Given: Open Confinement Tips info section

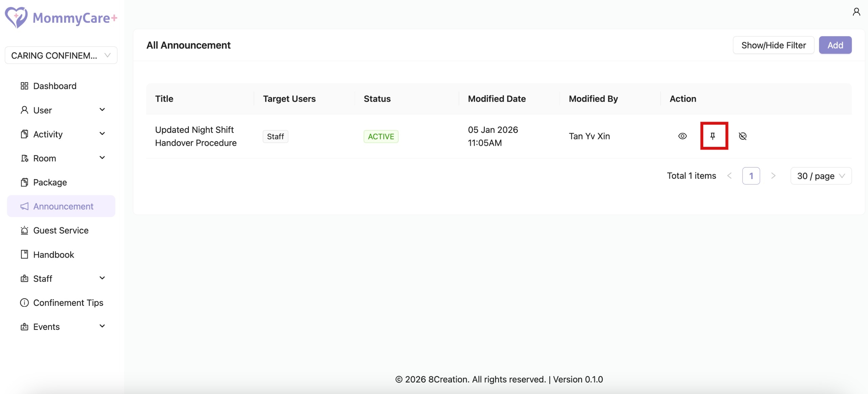Looking at the screenshot, I should click(68, 303).
